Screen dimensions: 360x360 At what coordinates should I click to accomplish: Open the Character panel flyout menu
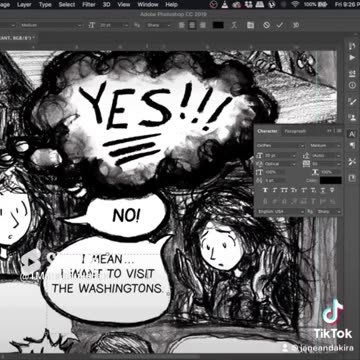(x=339, y=131)
